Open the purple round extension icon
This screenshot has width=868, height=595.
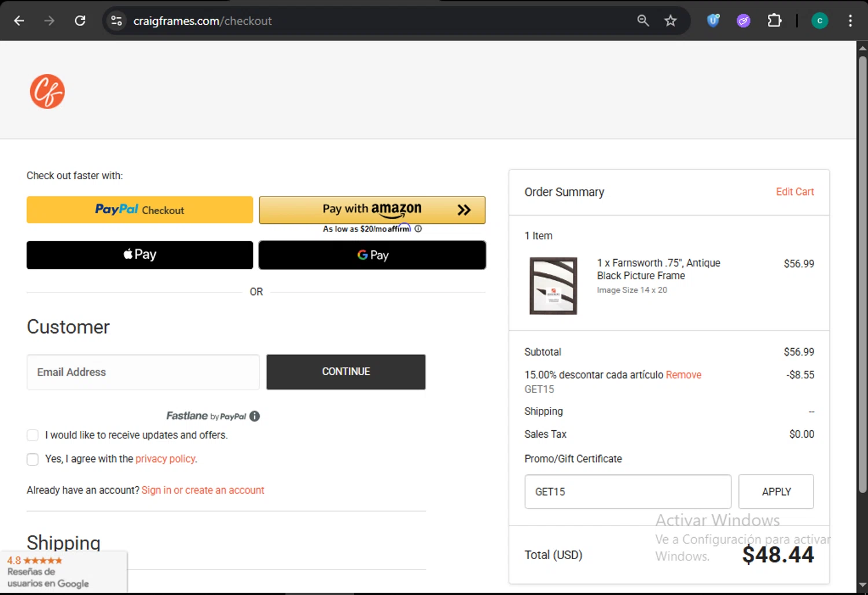pos(744,21)
